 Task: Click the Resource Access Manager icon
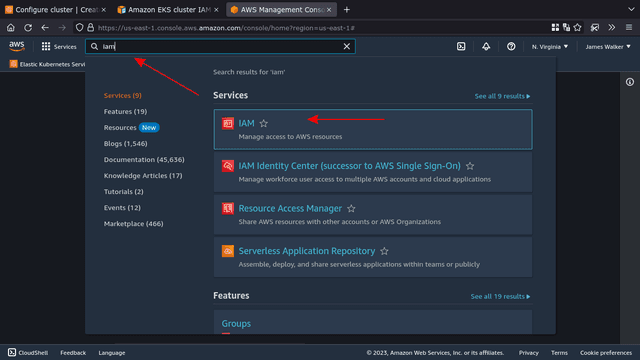(228, 208)
